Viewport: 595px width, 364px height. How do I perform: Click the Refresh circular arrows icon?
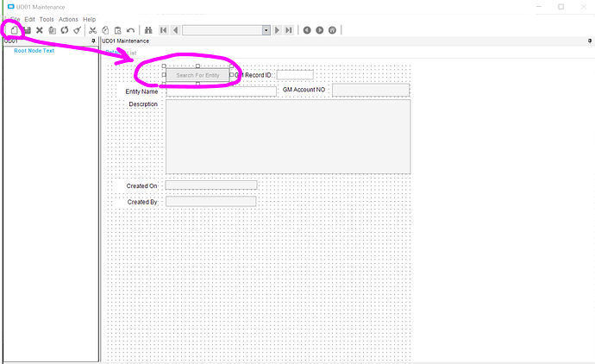tap(65, 30)
